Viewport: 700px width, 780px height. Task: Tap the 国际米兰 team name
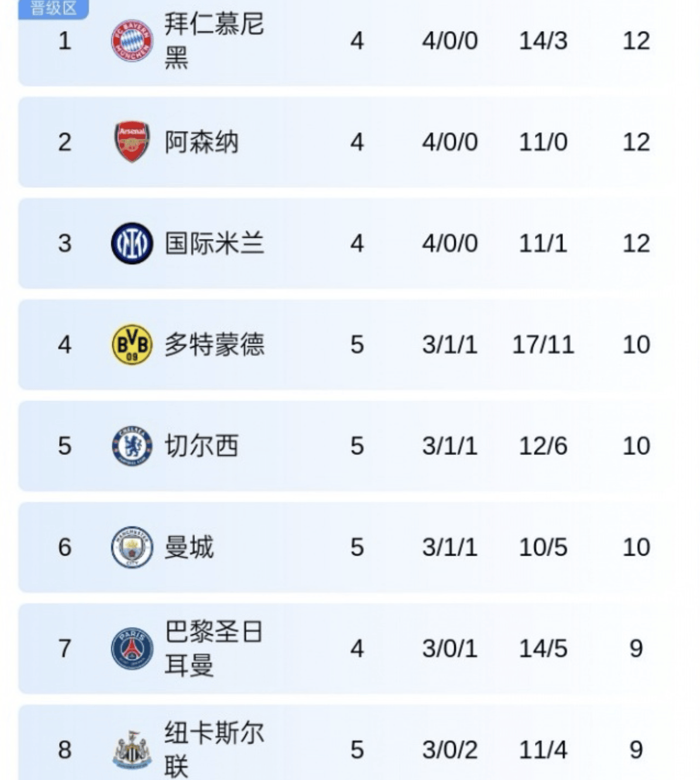[214, 243]
